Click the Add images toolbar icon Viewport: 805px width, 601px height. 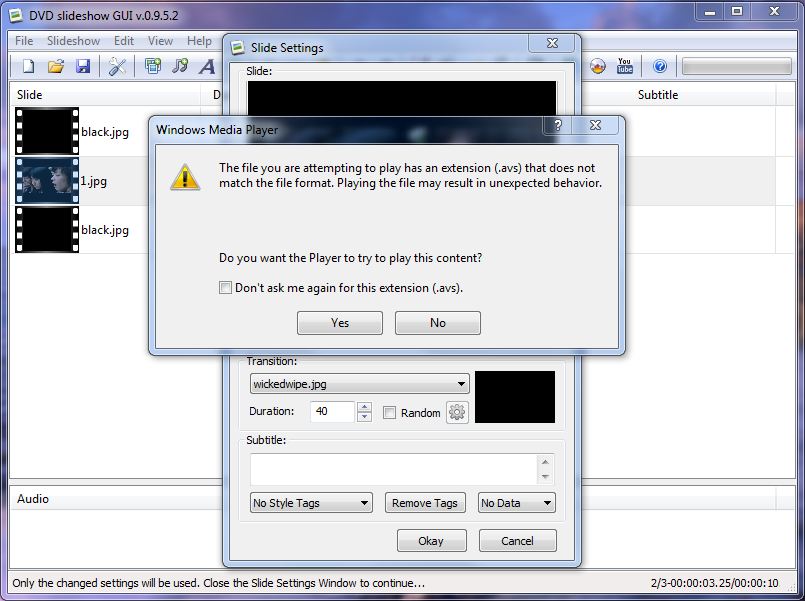(152, 66)
